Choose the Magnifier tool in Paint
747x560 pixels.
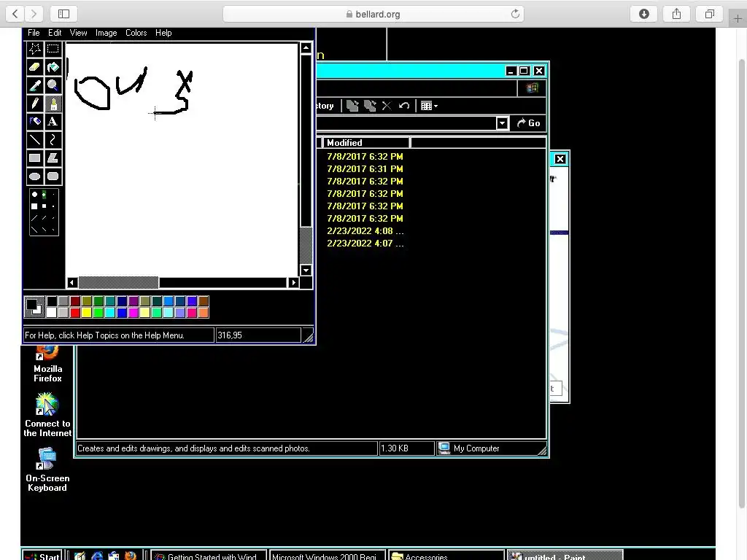53,85
